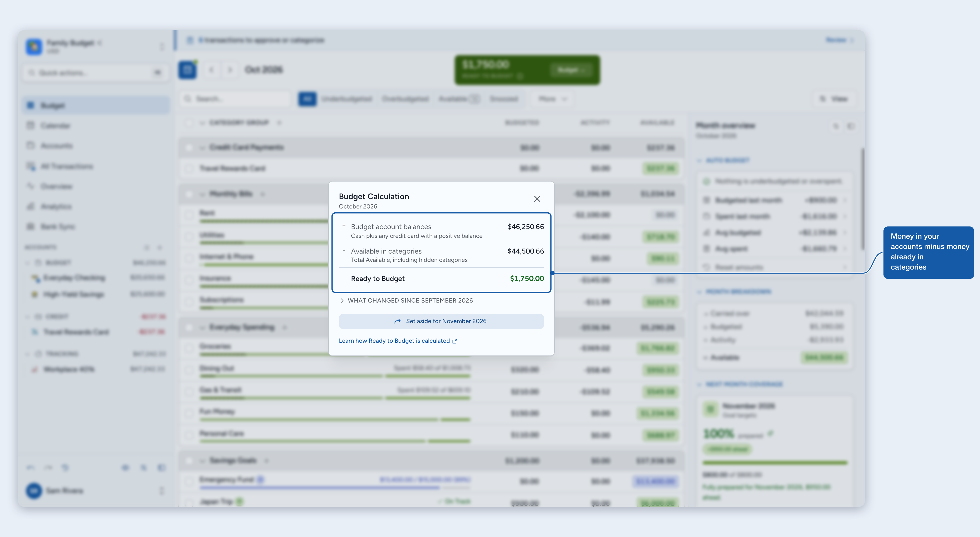Click 'Cash plus any credit card' description
Screen dimensions: 980x537
416,236
